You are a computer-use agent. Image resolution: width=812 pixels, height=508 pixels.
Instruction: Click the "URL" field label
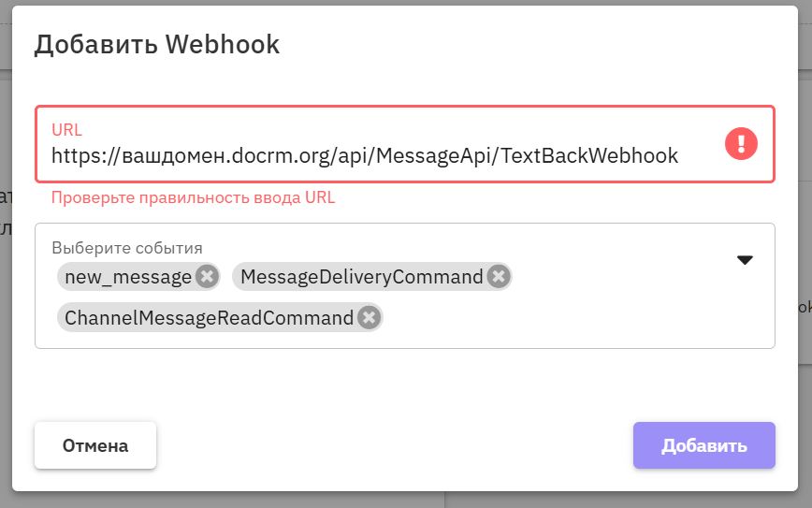[x=66, y=129]
